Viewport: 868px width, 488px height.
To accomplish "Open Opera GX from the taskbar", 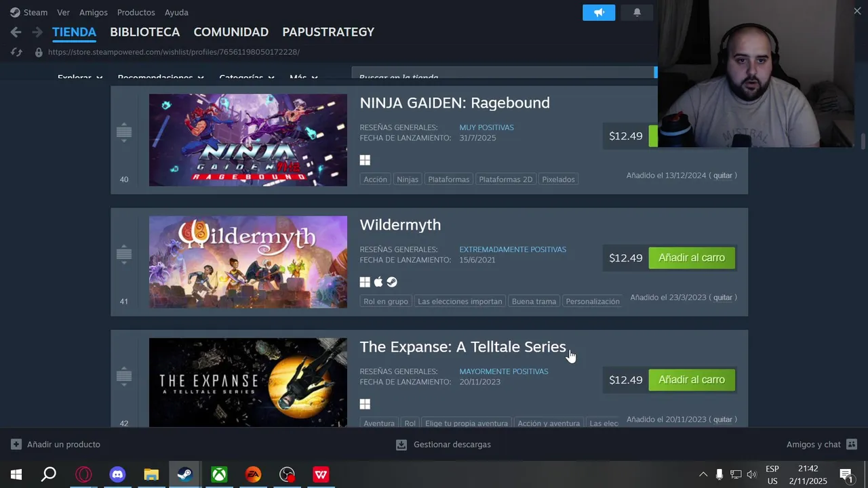I will click(x=83, y=474).
